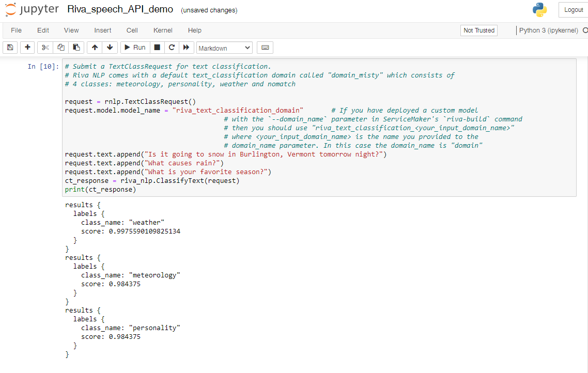
Task: Click the Jupyter logo
Action: tap(32, 9)
